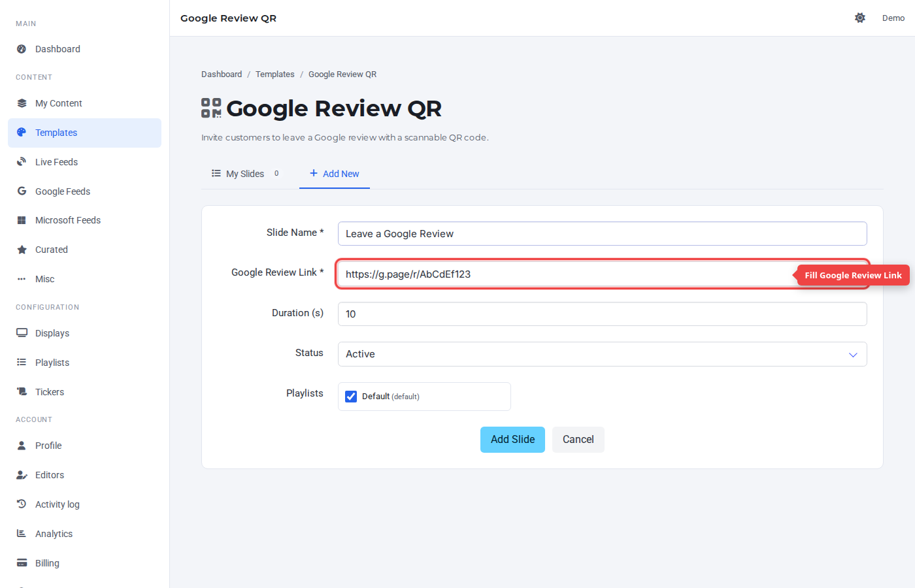The image size is (915, 588).
Task: Click the plus icon on Add New tab
Action: point(314,173)
